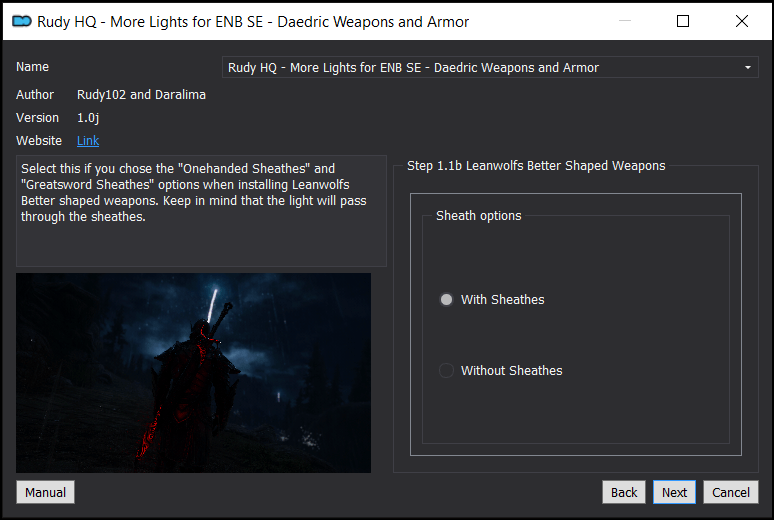The height and width of the screenshot is (520, 774).
Task: Click the Mod Organizer title bar icon
Action: (22, 21)
